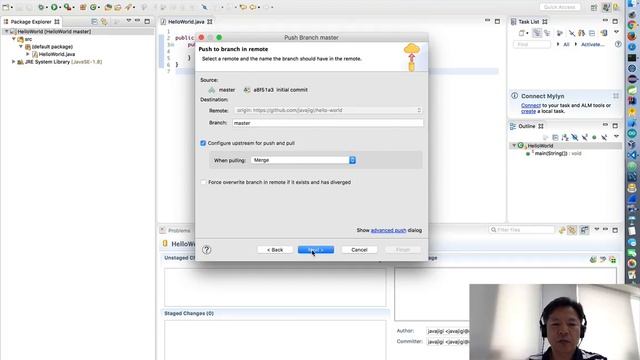Click the New Java Class green icon
The image size is (640, 360).
[93, 7]
